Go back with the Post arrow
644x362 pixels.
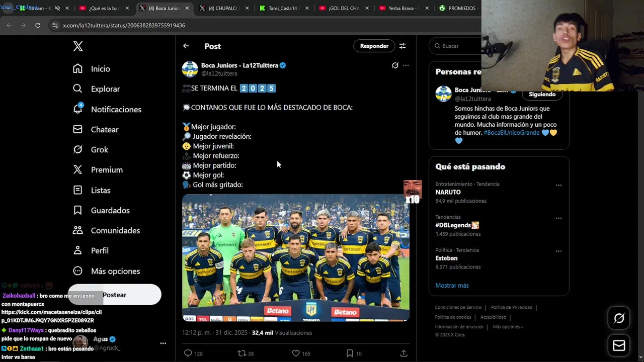(x=186, y=46)
